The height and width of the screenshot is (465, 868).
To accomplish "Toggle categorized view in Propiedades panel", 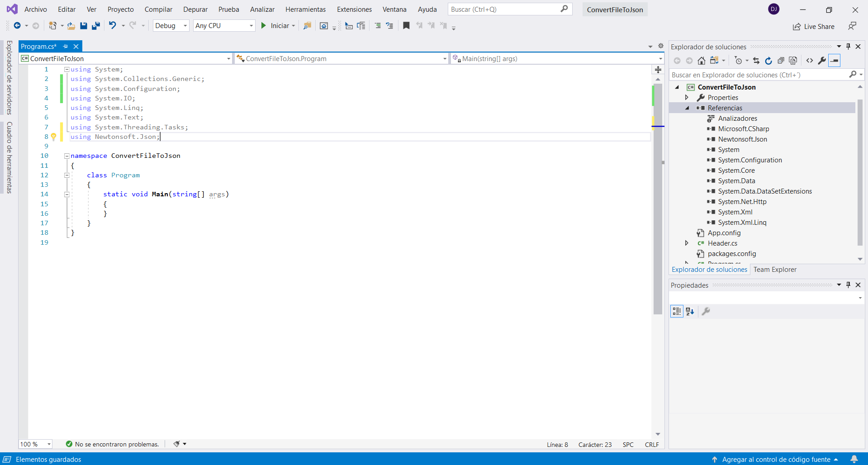I will pyautogui.click(x=677, y=311).
